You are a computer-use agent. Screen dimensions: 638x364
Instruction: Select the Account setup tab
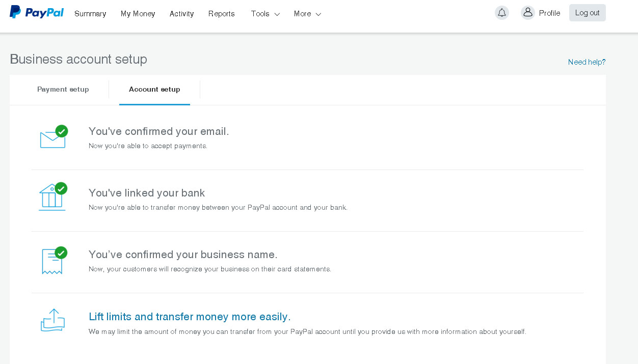[x=154, y=90]
